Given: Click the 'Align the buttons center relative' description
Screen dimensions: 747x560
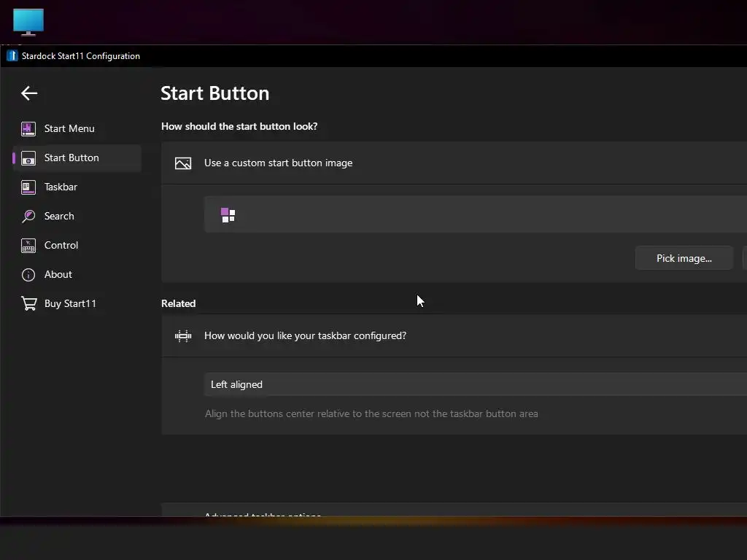Looking at the screenshot, I should (x=371, y=414).
